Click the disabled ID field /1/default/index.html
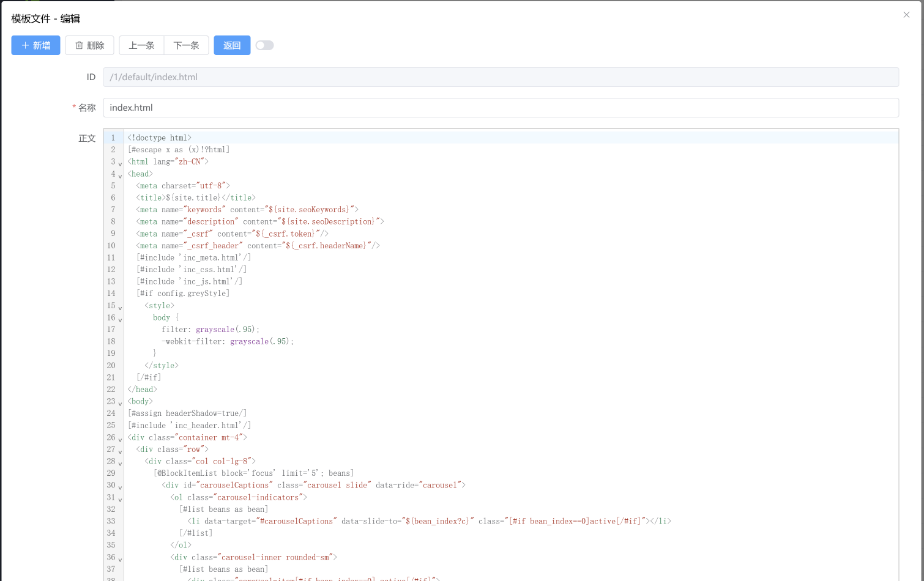 [501, 77]
